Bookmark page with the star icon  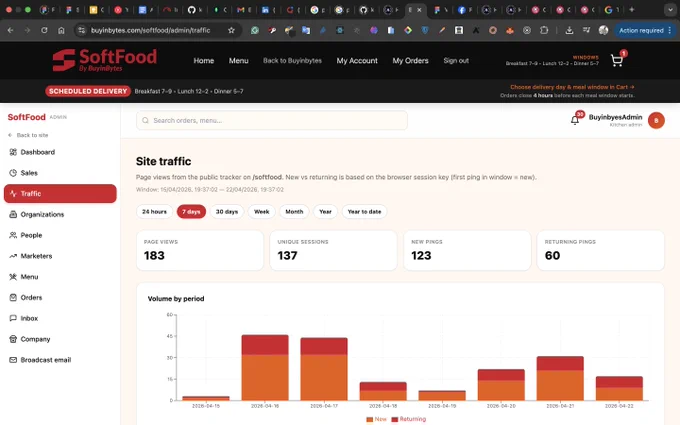click(231, 30)
